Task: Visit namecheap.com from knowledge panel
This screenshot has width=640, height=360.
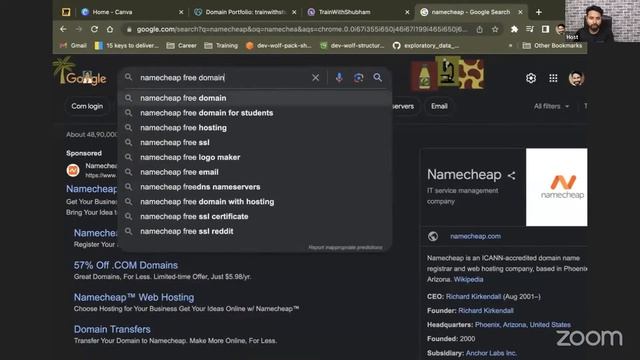Action: pyautogui.click(x=475, y=236)
